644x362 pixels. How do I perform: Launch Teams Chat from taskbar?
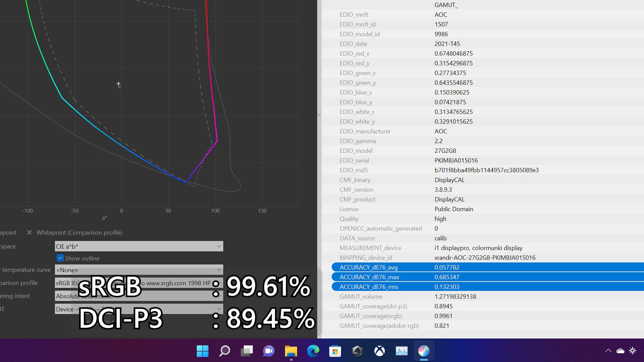click(269, 351)
